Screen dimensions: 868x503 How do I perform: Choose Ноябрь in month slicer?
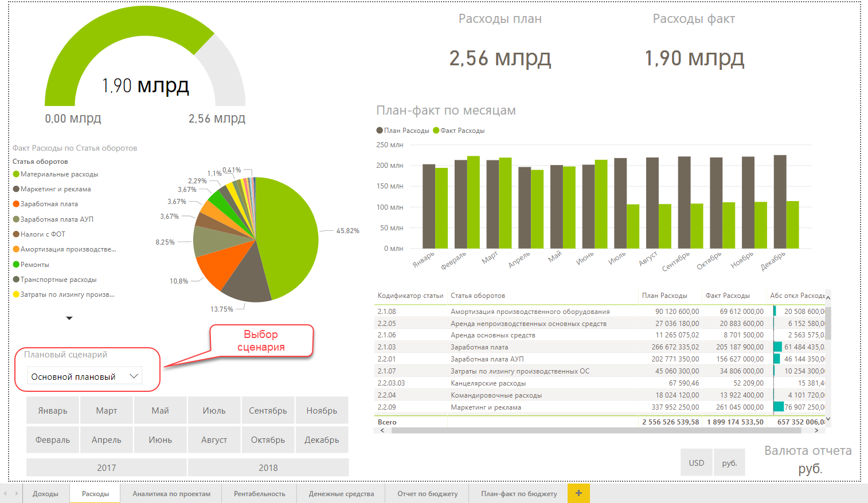(x=322, y=411)
